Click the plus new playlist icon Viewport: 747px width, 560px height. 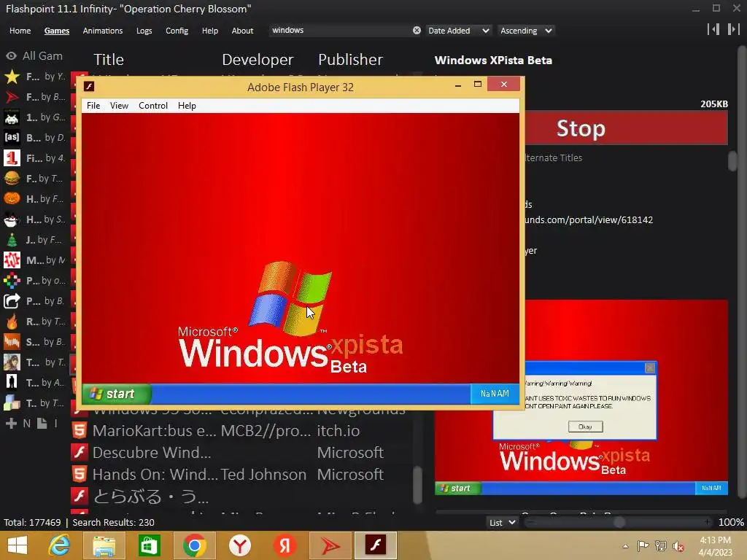pos(11,424)
